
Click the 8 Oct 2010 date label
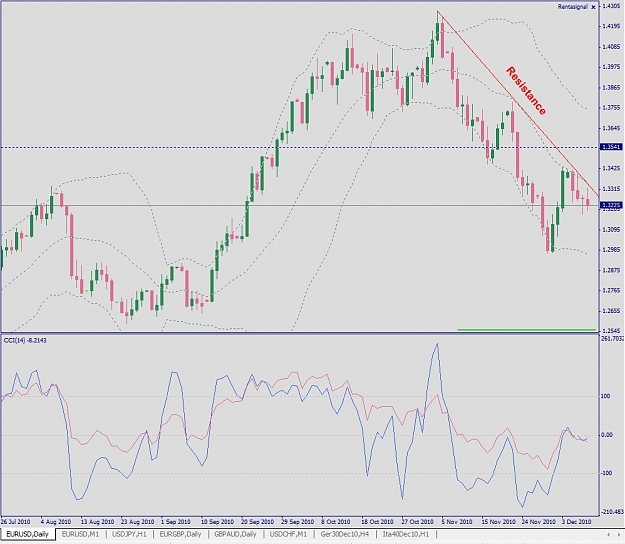click(x=336, y=521)
